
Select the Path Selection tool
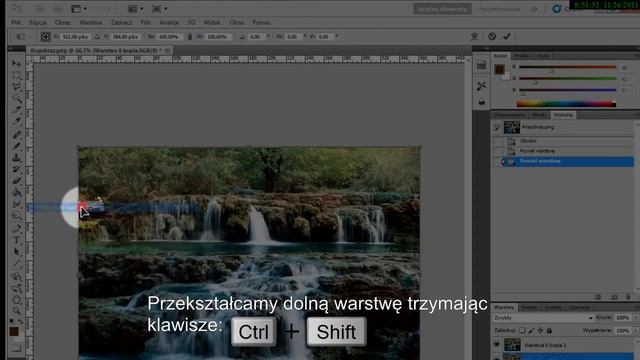(x=16, y=252)
